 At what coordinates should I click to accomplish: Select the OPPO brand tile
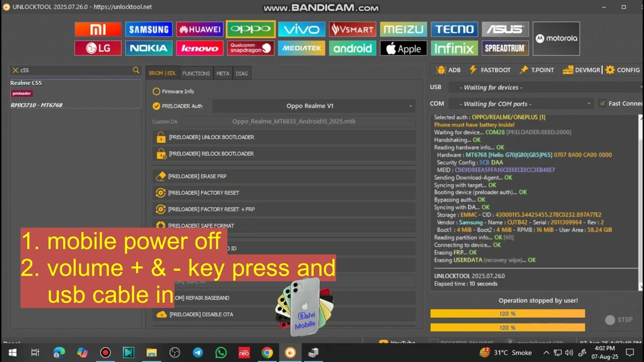tap(251, 30)
